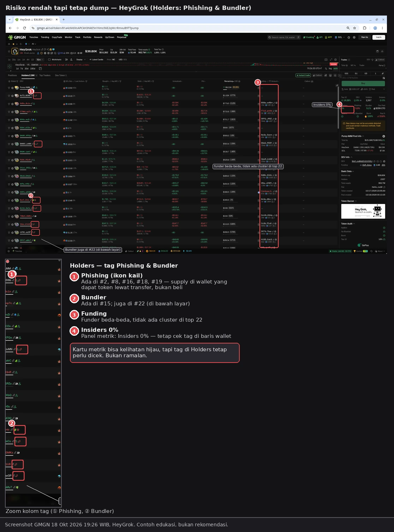Viewport: 394px width, 532px height.
Task: Go back in browser history
Action: point(10,28)
